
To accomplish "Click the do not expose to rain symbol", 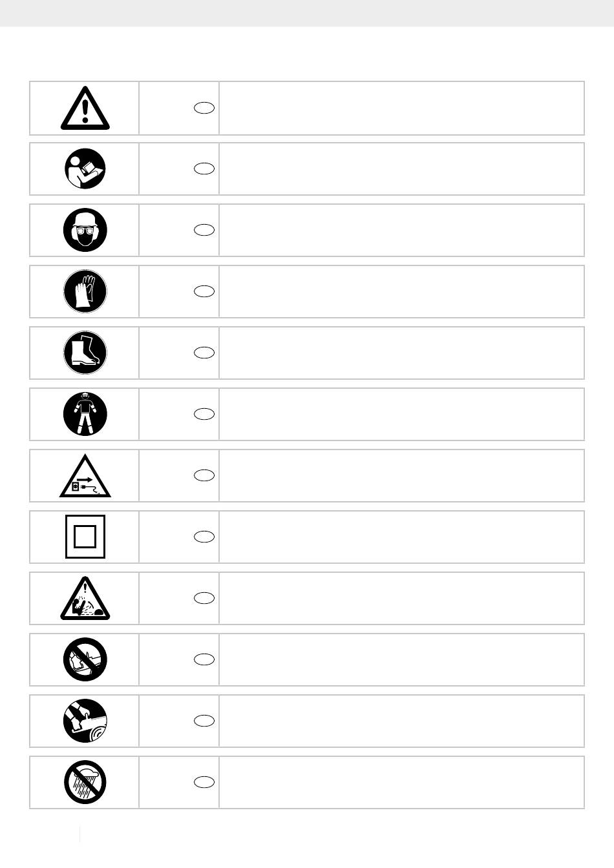I will click(85, 782).
